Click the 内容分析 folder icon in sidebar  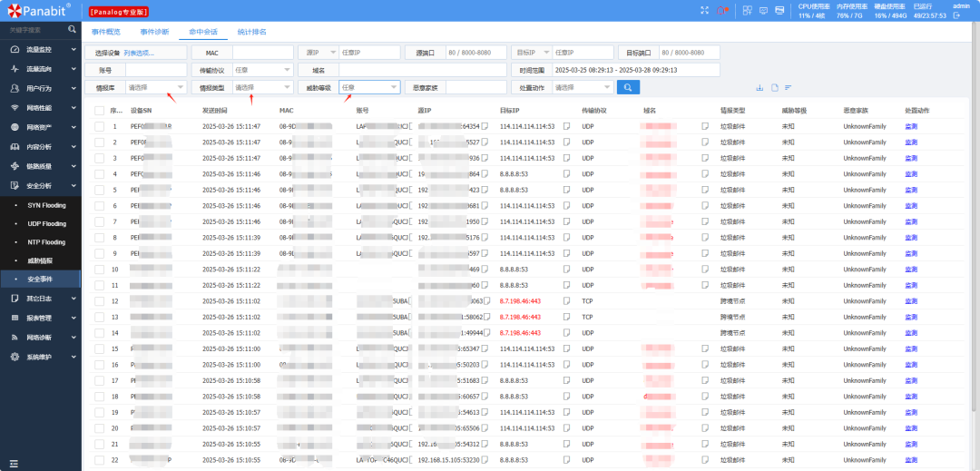pos(15,147)
